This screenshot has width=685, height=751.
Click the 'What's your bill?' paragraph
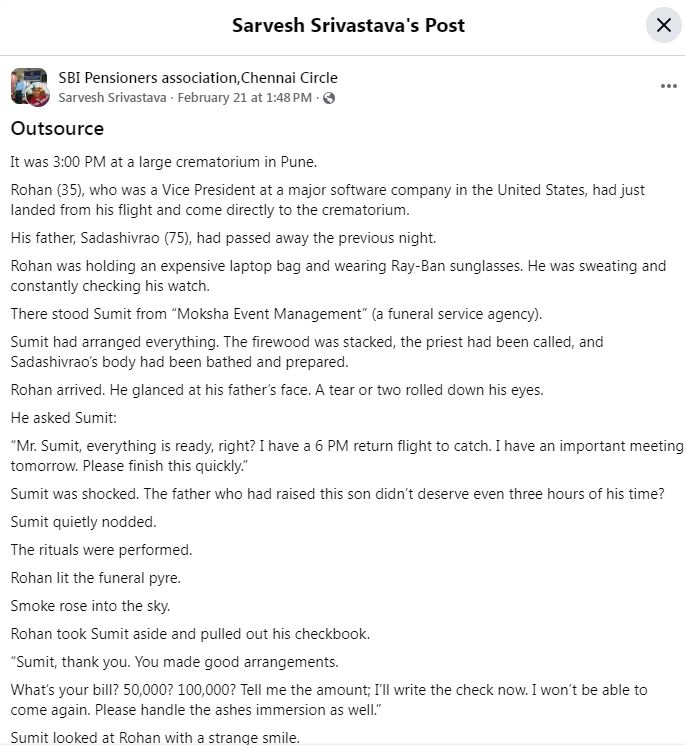[328, 700]
